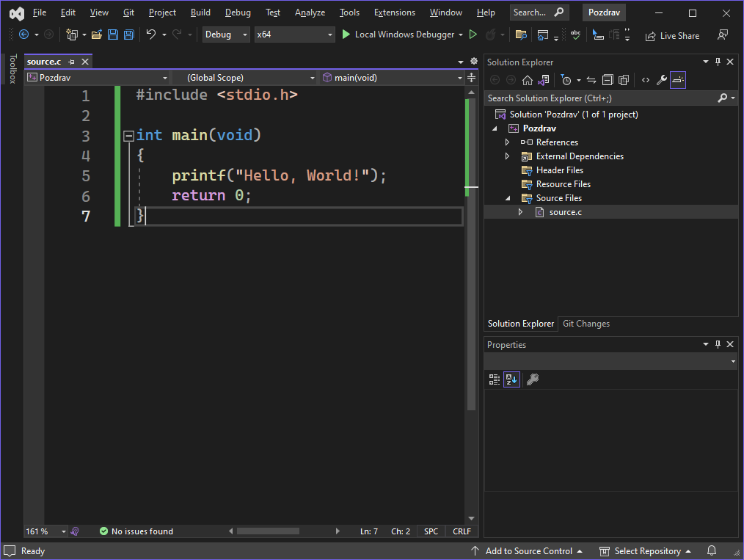The height and width of the screenshot is (560, 744).
Task: Select source.c in Solution Explorer tree
Action: (565, 212)
